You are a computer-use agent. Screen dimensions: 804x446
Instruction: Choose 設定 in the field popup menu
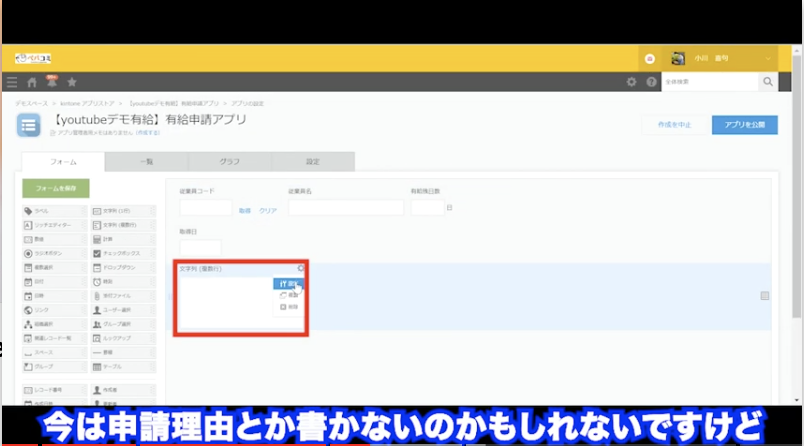[x=289, y=284]
